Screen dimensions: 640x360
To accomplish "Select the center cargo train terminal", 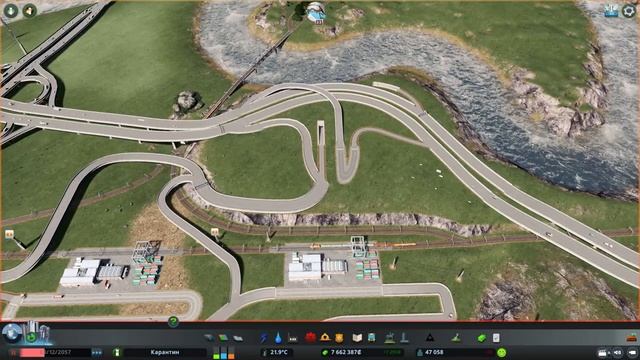I will tap(333, 261).
